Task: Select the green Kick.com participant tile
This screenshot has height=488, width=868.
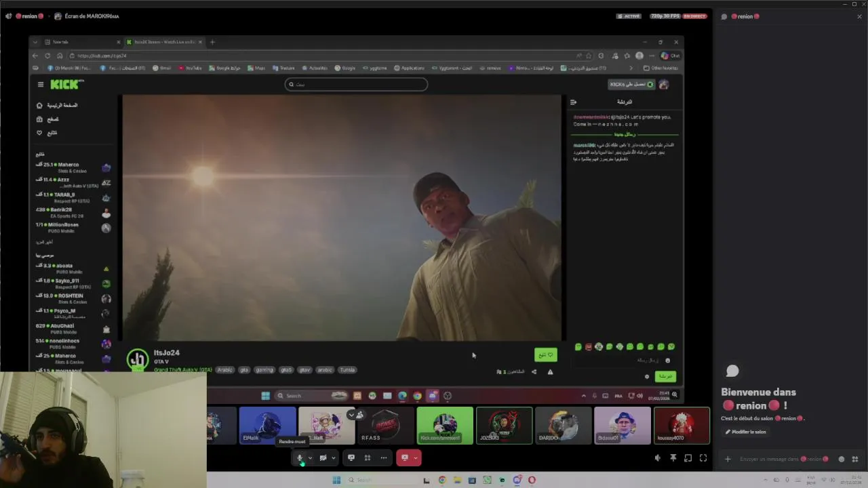Action: [445, 425]
